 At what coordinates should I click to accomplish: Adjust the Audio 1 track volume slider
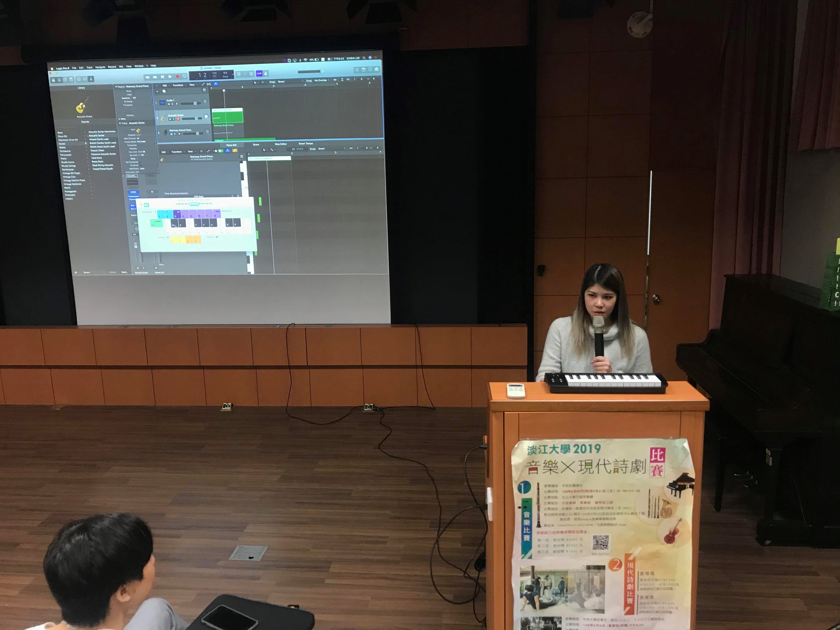pyautogui.click(x=191, y=103)
